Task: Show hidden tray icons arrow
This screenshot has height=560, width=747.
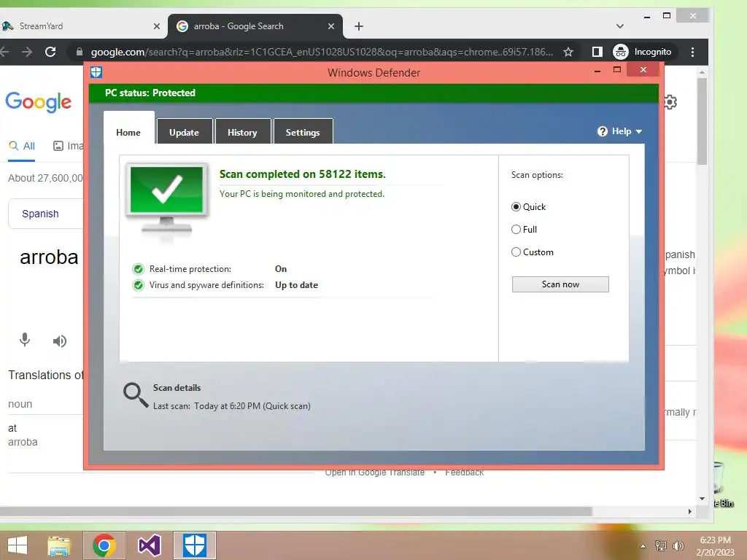Action: pos(643,546)
